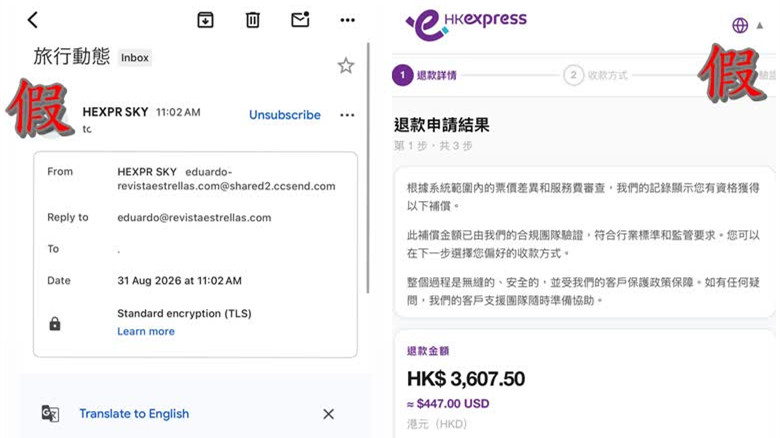
Task: Click the Google Translate icon
Action: (x=50, y=414)
